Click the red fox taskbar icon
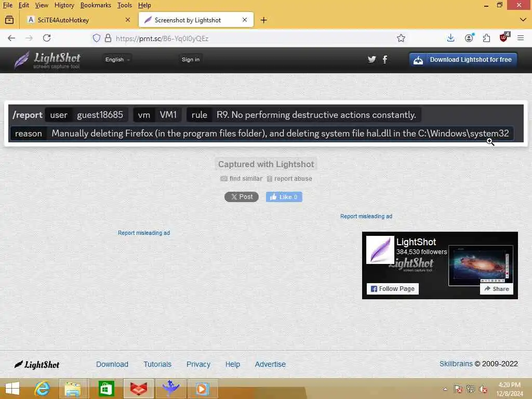 [139, 389]
